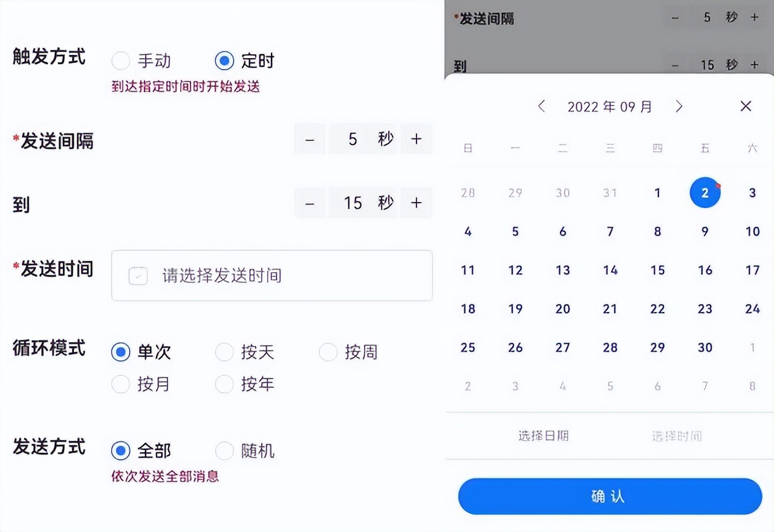Toggle the checkbox inside the send time field
The height and width of the screenshot is (532, 774).
pos(138,276)
